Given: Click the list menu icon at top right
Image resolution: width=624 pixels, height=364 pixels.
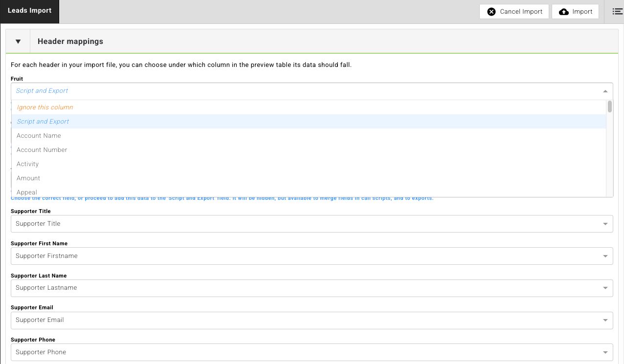Looking at the screenshot, I should [617, 12].
